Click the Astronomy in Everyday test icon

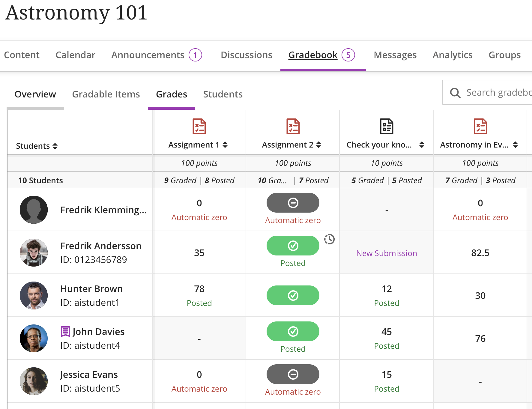coord(480,127)
